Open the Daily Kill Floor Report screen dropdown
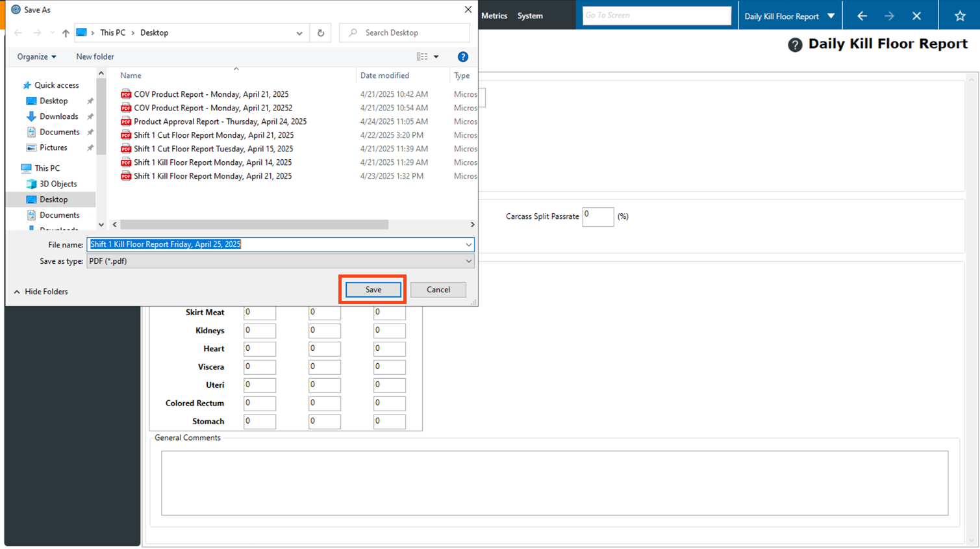The image size is (980, 549). click(831, 16)
